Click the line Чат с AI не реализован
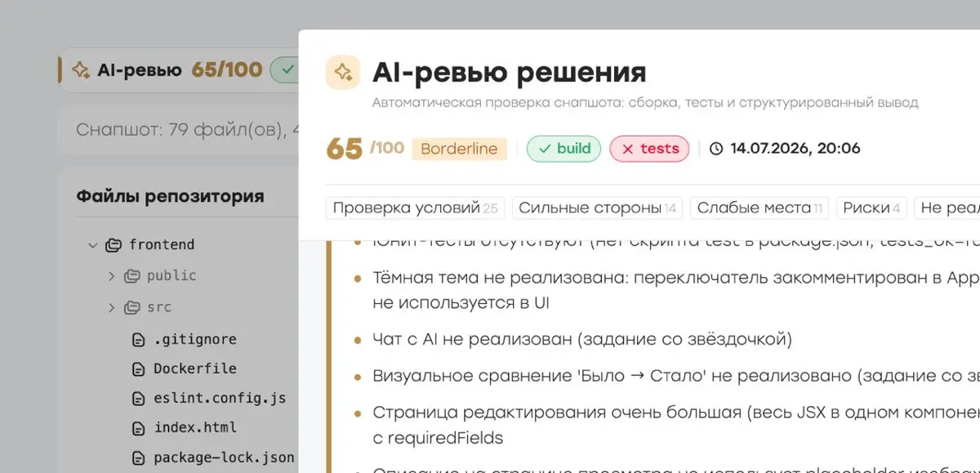The image size is (980, 473). point(582,339)
